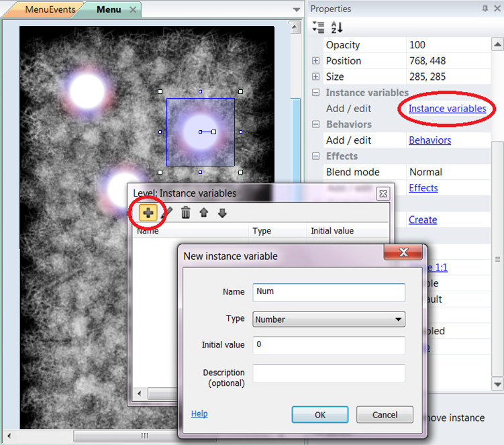Image resolution: width=504 pixels, height=445 pixels.
Task: Collapse the Effects section
Action: 316,156
